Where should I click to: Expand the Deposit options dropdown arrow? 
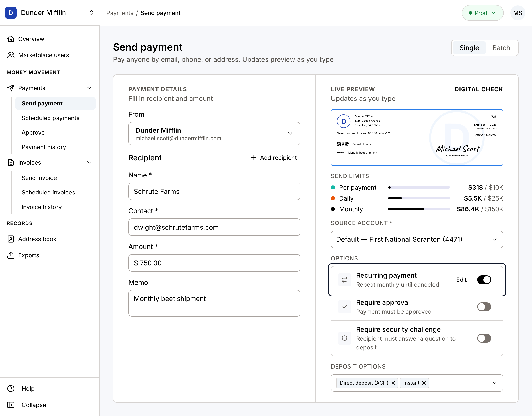pos(494,383)
